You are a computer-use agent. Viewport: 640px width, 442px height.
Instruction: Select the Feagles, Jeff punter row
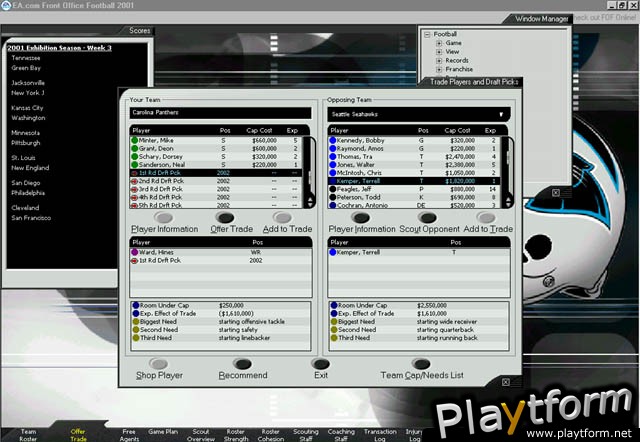pos(415,189)
